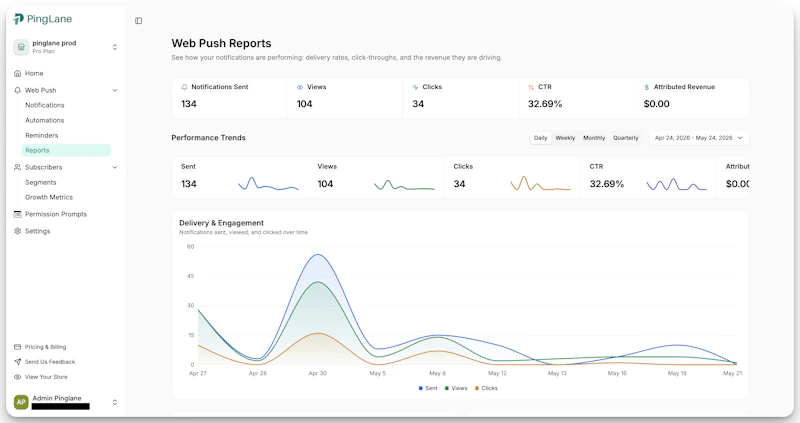The image size is (800, 423).
Task: Select the Quarterly trend tab
Action: tap(626, 138)
